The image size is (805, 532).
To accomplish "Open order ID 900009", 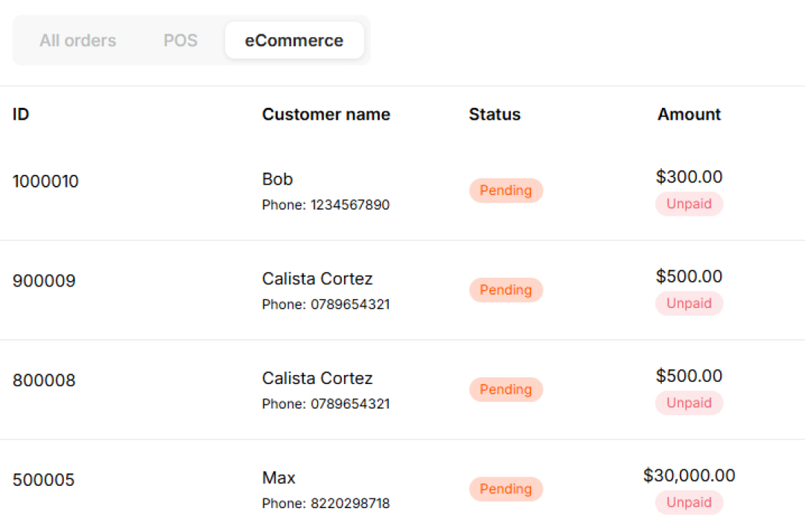I will [44, 281].
